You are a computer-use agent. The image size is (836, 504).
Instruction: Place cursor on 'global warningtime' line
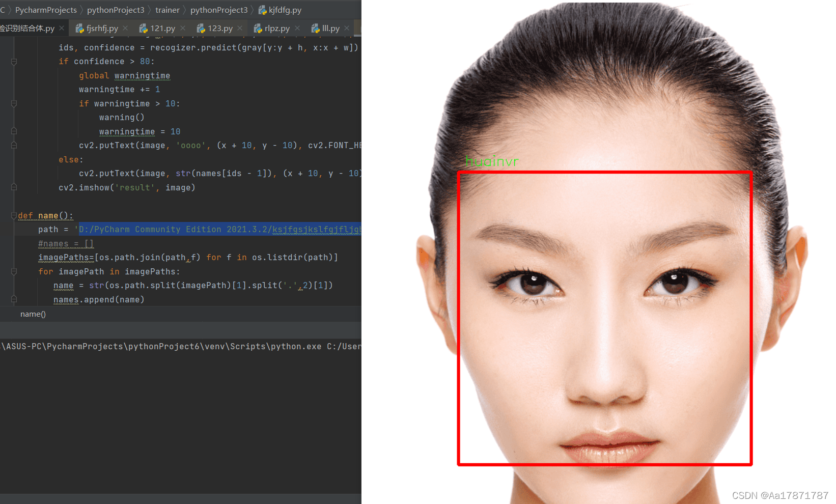coord(124,75)
